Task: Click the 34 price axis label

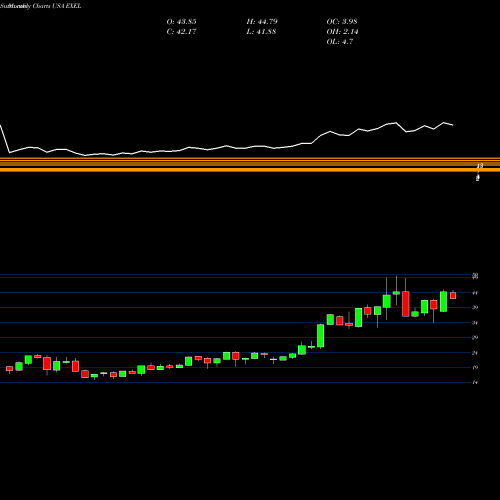Action: pyautogui.click(x=475, y=322)
